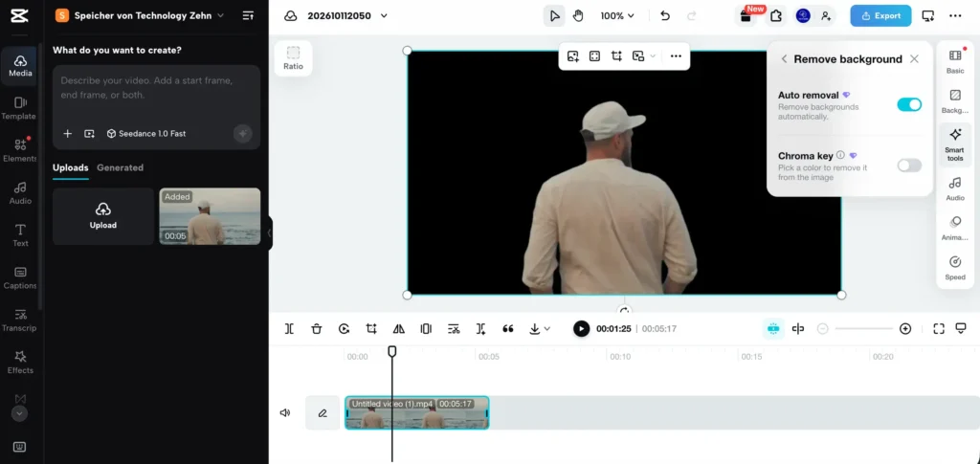Open the transcript-based editing tool
The width and height of the screenshot is (980, 464).
(x=454, y=328)
